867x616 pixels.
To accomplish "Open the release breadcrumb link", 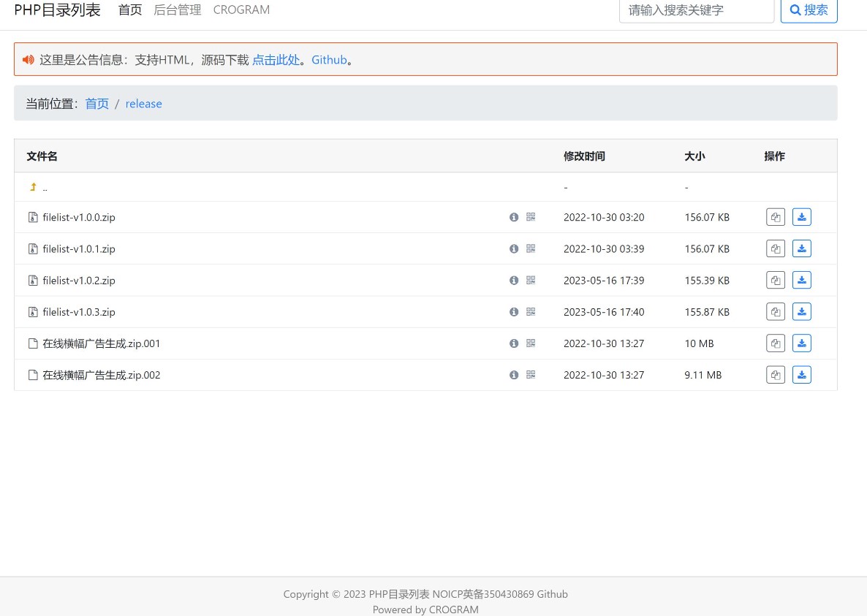I will (x=143, y=103).
